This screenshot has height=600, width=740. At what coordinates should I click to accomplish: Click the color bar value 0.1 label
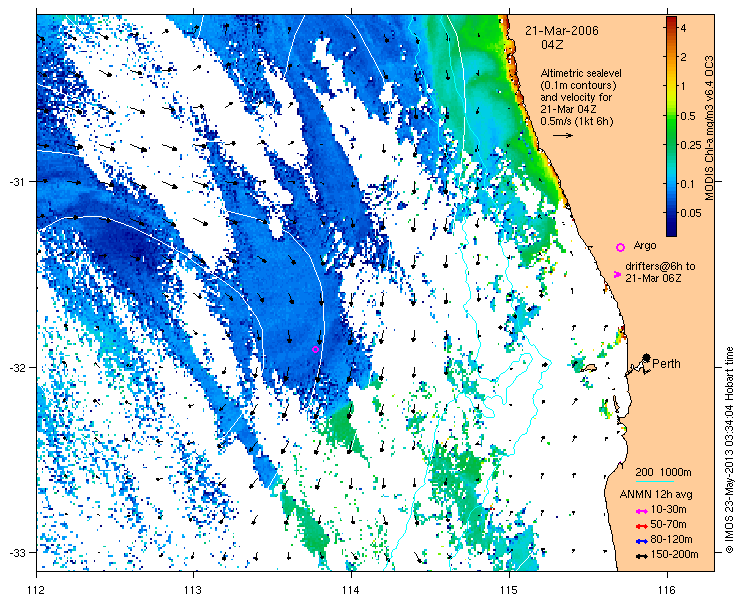pyautogui.click(x=689, y=184)
